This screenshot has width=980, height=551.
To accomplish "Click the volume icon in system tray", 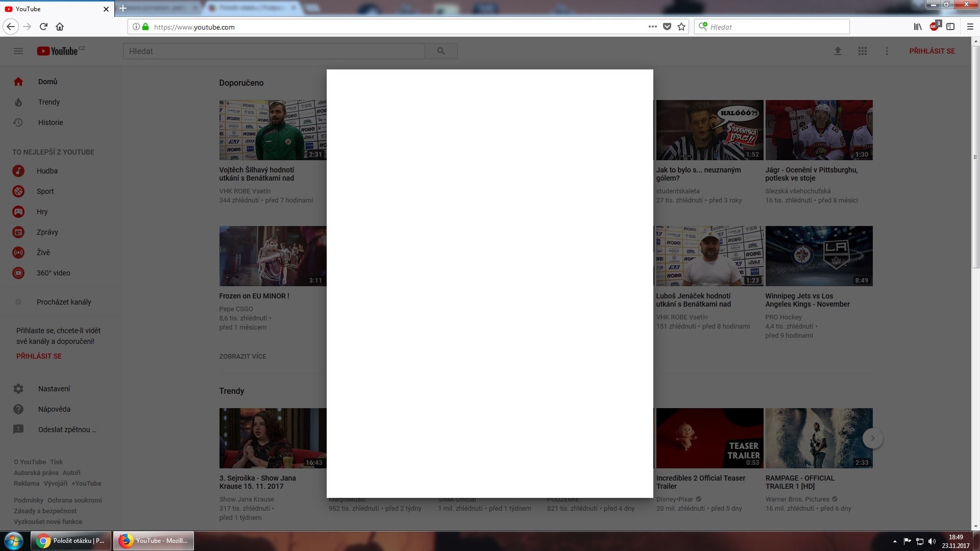I will [932, 541].
